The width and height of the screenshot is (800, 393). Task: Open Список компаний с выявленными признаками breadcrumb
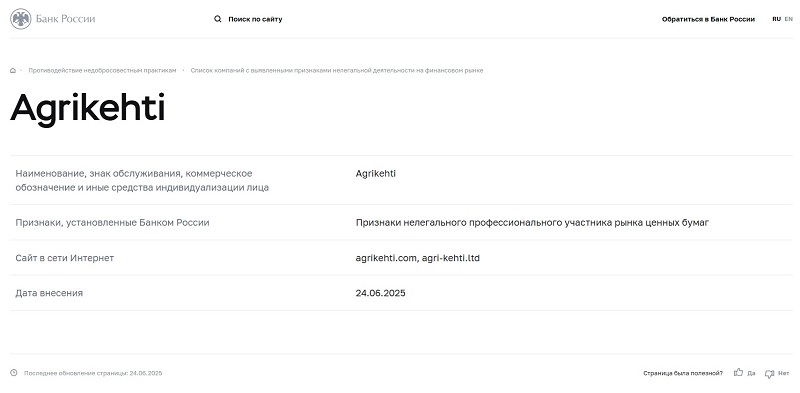point(337,70)
